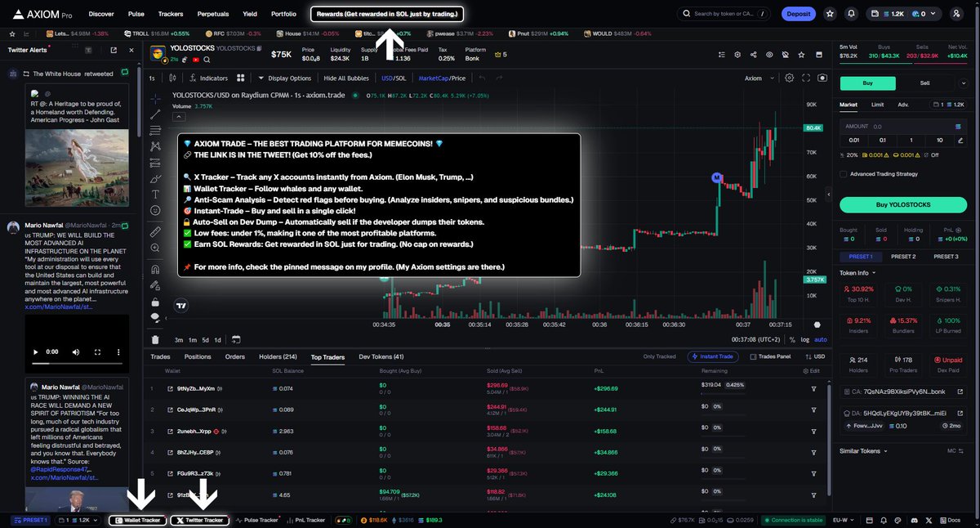Screen dimensions: 980x528
Task: Click the watchlist star in top bar
Action: (x=831, y=14)
